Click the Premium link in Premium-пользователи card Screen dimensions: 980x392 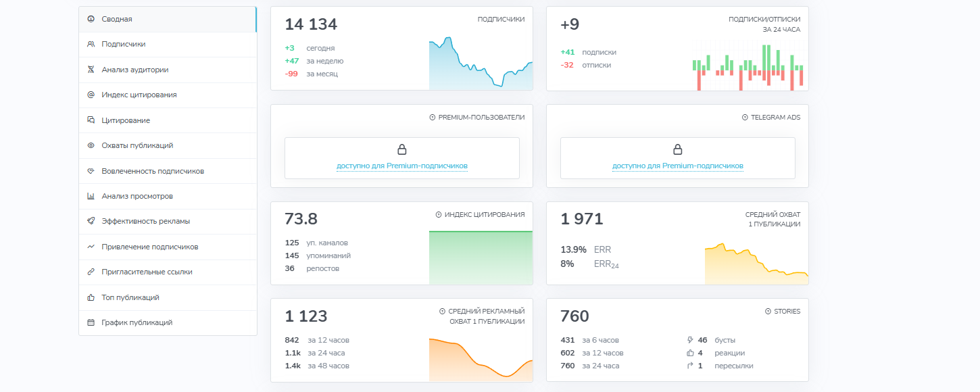pyautogui.click(x=401, y=166)
